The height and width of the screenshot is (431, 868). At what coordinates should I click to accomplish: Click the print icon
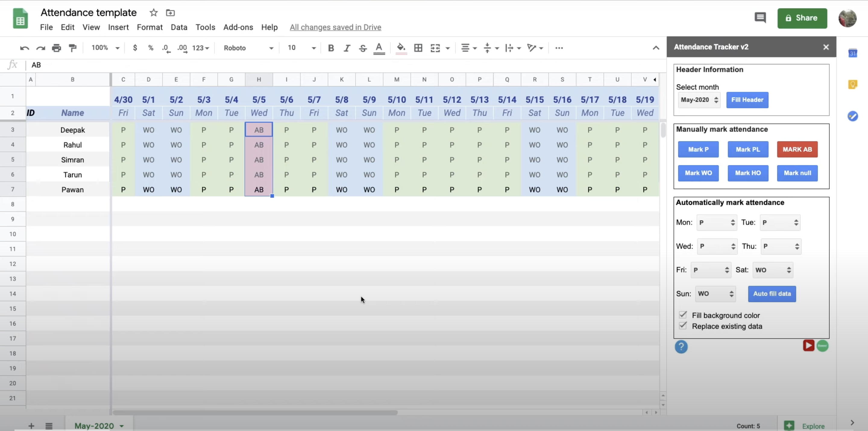coord(56,48)
